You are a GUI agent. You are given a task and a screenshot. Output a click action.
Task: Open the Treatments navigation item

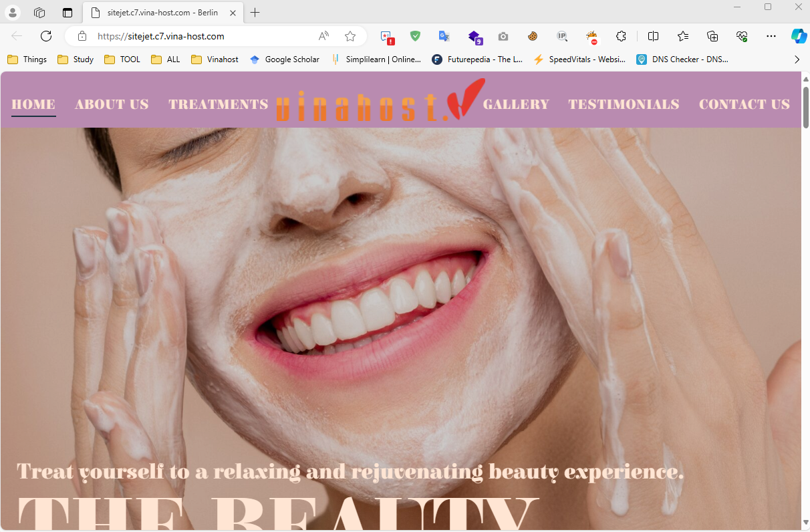(218, 104)
